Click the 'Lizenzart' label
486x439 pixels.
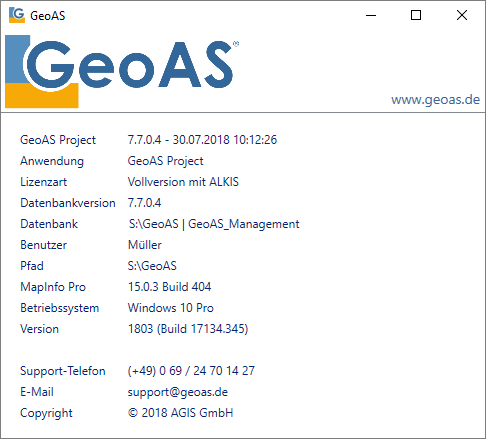pyautogui.click(x=44, y=182)
